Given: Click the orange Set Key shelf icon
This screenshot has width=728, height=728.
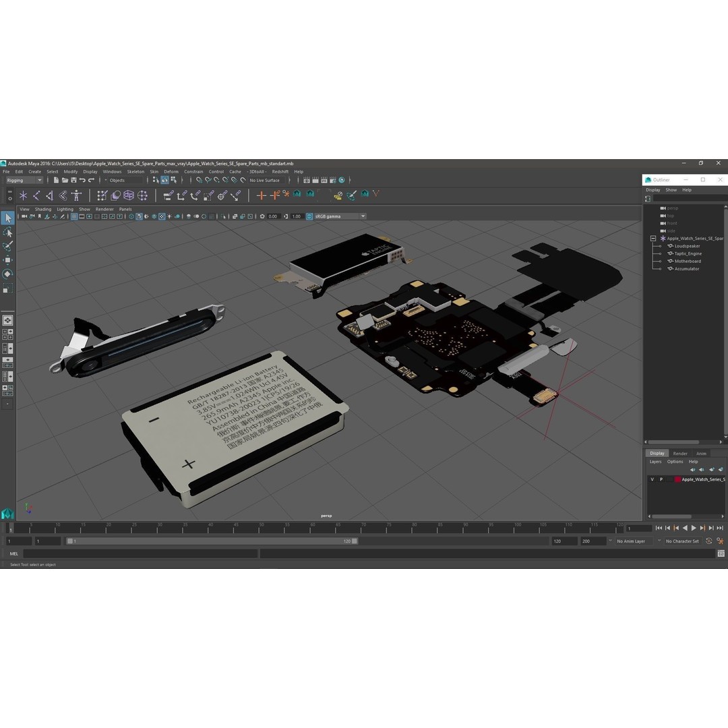Looking at the screenshot, I should 262,195.
